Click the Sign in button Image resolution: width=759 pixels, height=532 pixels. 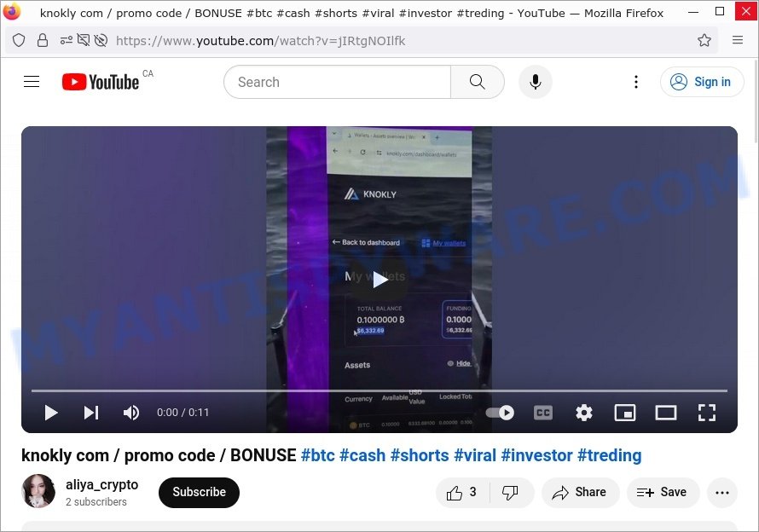(701, 82)
